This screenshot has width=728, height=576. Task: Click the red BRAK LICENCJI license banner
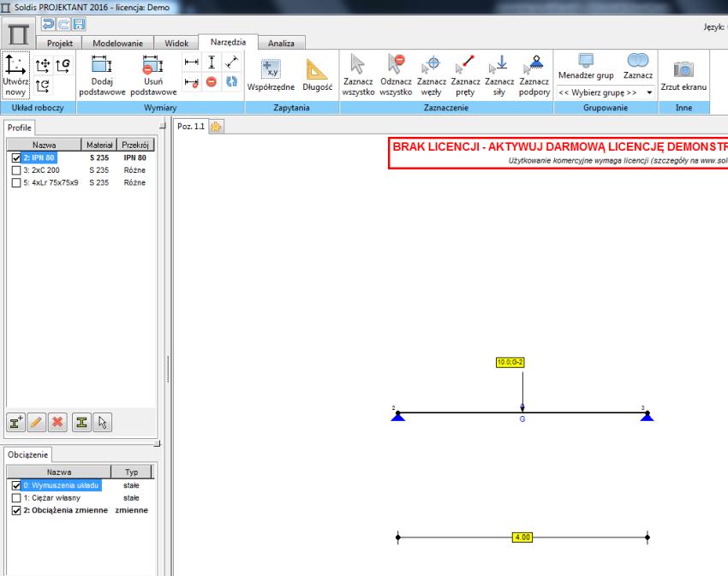[x=558, y=153]
